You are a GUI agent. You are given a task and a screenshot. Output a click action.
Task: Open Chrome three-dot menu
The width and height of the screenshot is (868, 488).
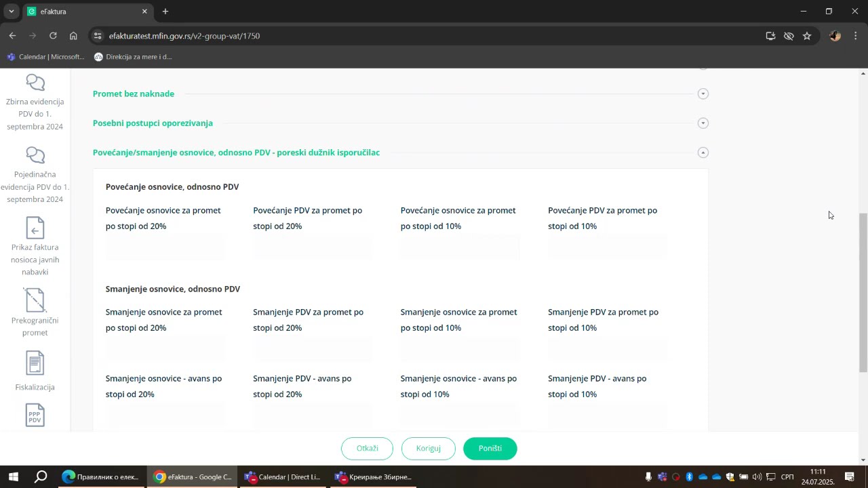click(x=855, y=36)
